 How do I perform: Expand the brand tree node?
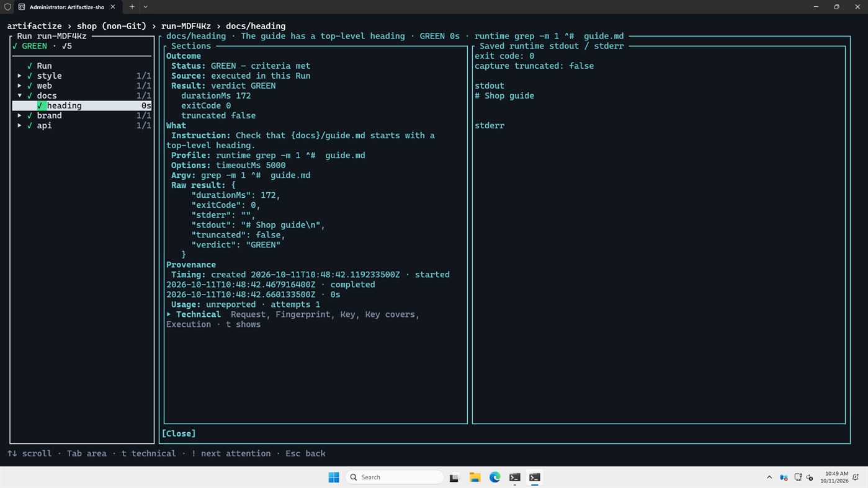pyautogui.click(x=20, y=115)
